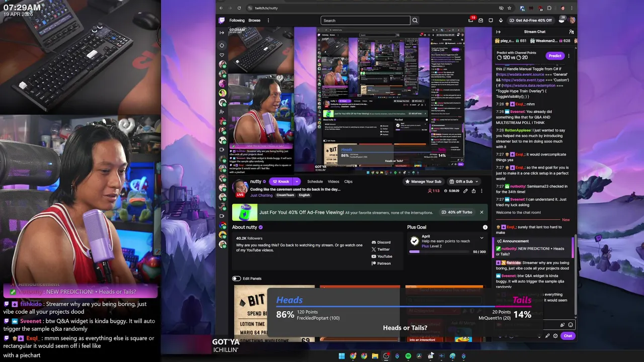The width and height of the screenshot is (644, 362).
Task: Open the Get Bits diamond icon
Action: coord(501,21)
